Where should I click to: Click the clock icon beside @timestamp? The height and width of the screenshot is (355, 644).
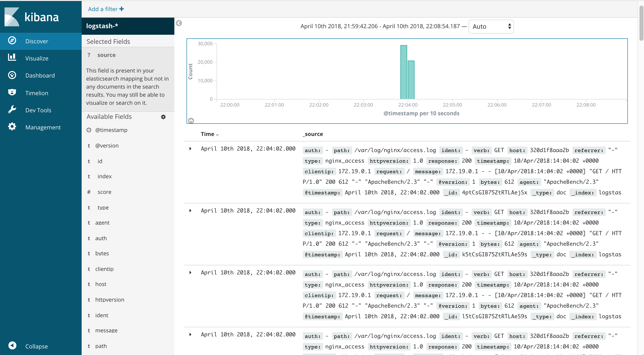tap(89, 130)
